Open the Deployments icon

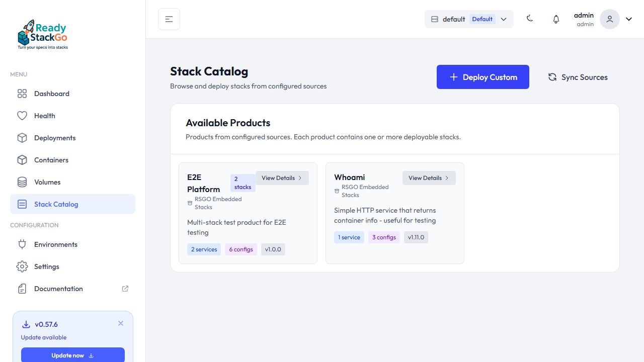point(22,138)
